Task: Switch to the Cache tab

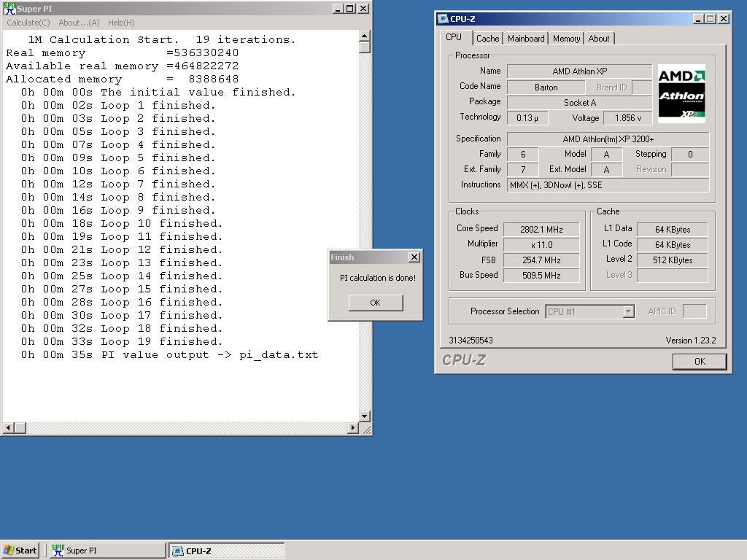Action: (x=488, y=39)
